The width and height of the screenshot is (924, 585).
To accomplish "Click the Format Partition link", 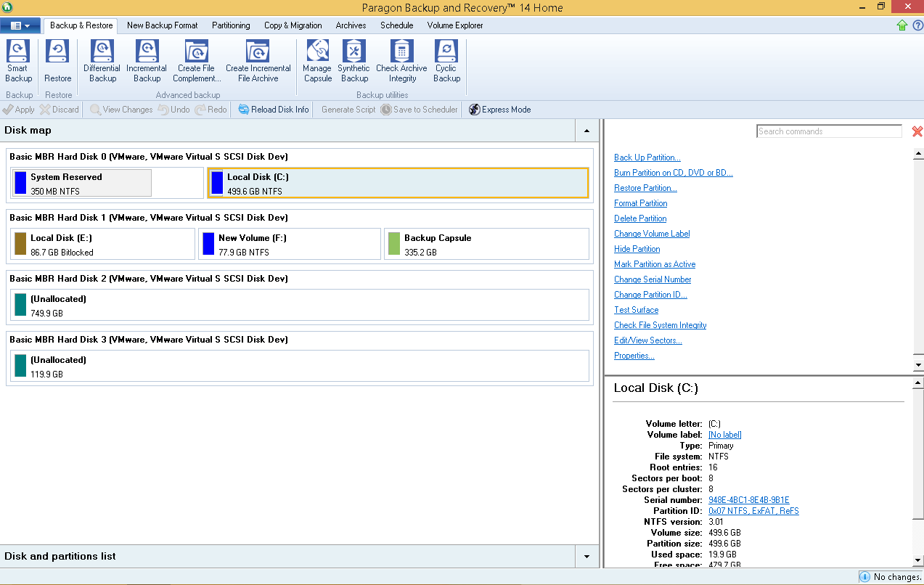I will 640,203.
